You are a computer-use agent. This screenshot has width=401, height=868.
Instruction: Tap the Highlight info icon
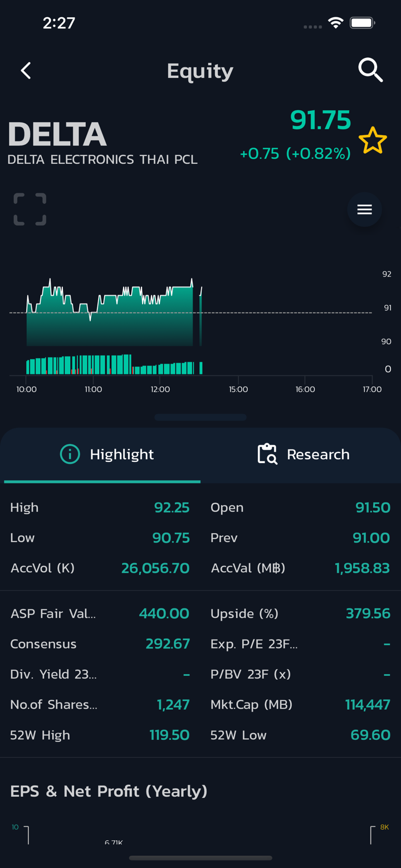70,455
